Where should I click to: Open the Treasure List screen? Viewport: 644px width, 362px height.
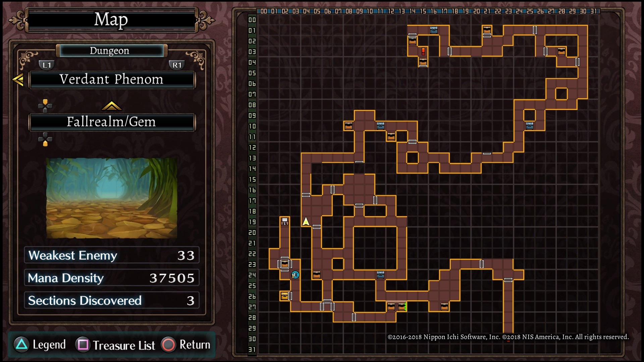(116, 345)
